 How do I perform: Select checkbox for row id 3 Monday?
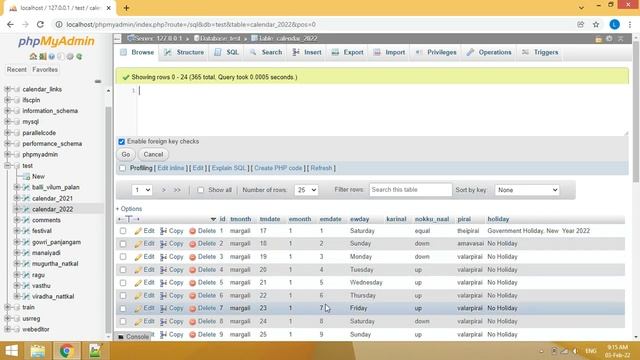coord(123,257)
